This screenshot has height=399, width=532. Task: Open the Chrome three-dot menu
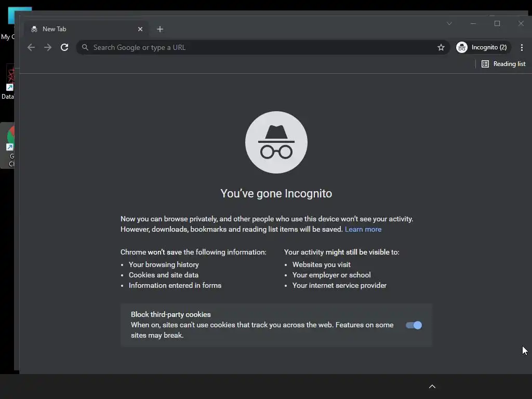coord(522,47)
